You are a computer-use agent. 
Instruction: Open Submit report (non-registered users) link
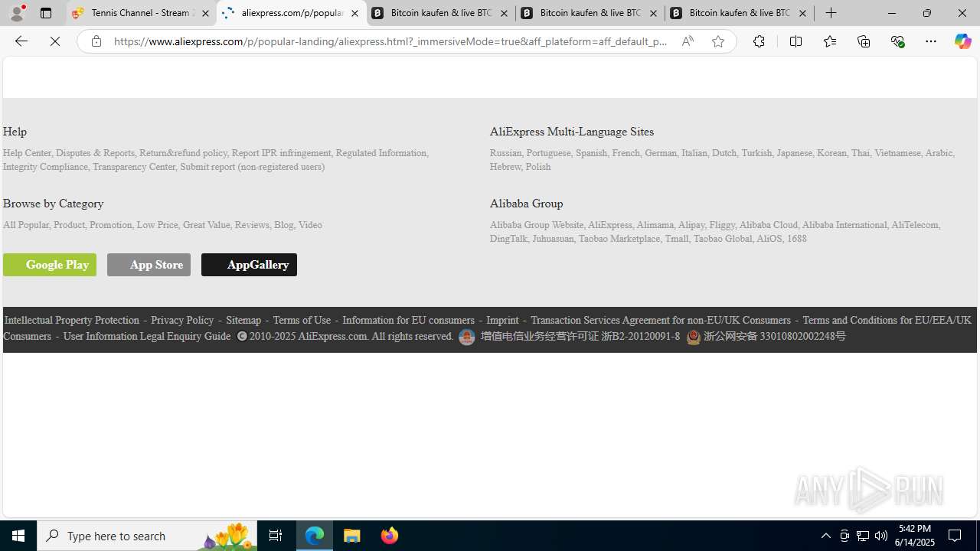point(252,167)
